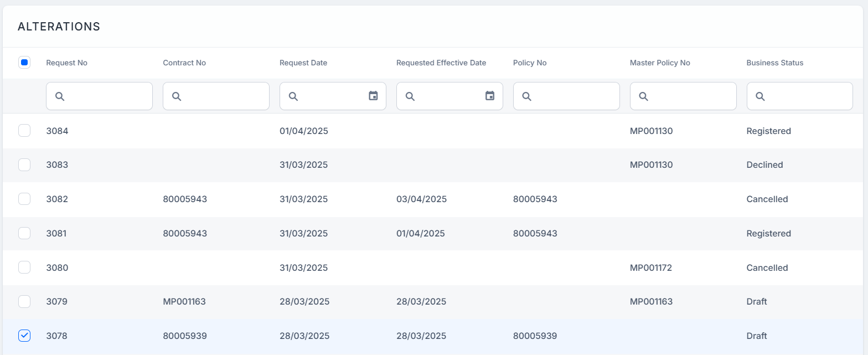Focus the Contract No filter field
The height and width of the screenshot is (355, 868).
221,96
